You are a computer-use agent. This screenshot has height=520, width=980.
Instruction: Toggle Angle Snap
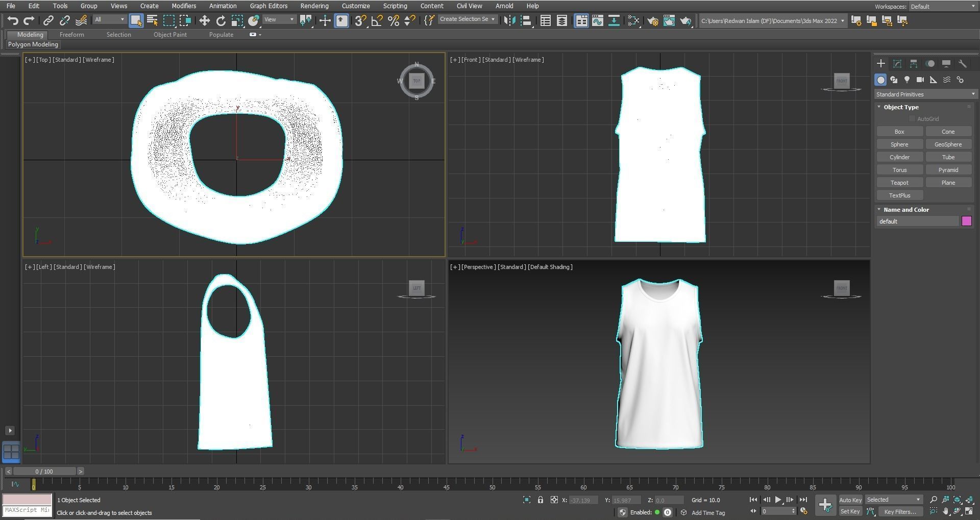(x=377, y=20)
